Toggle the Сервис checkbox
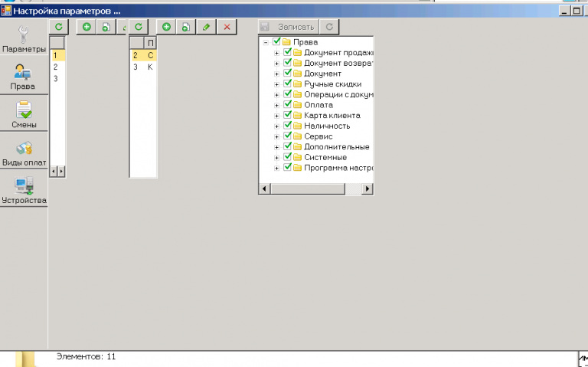Screen dimensions: 588x367 tap(287, 136)
